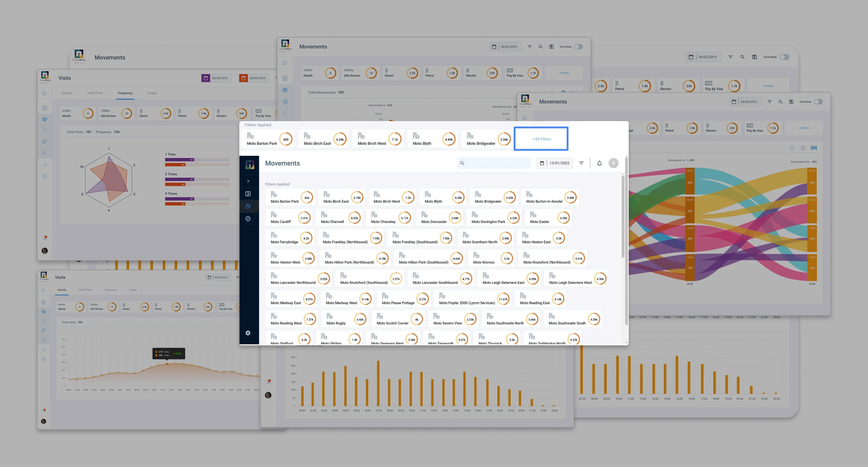Toggle Dark Mode in the Total Movements 787 window
Image resolution: width=868 pixels, height=467 pixels.
pyautogui.click(x=579, y=47)
